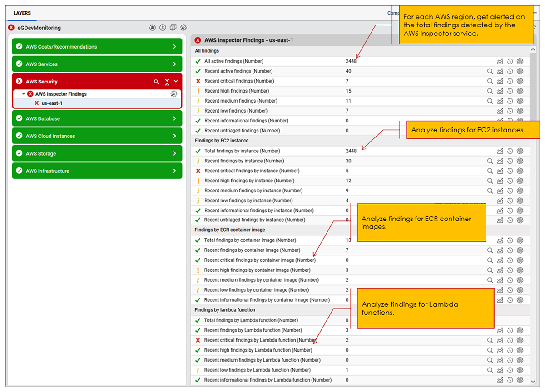Click the AWS Security layer title
This screenshot has height=392, width=545.
[42, 82]
